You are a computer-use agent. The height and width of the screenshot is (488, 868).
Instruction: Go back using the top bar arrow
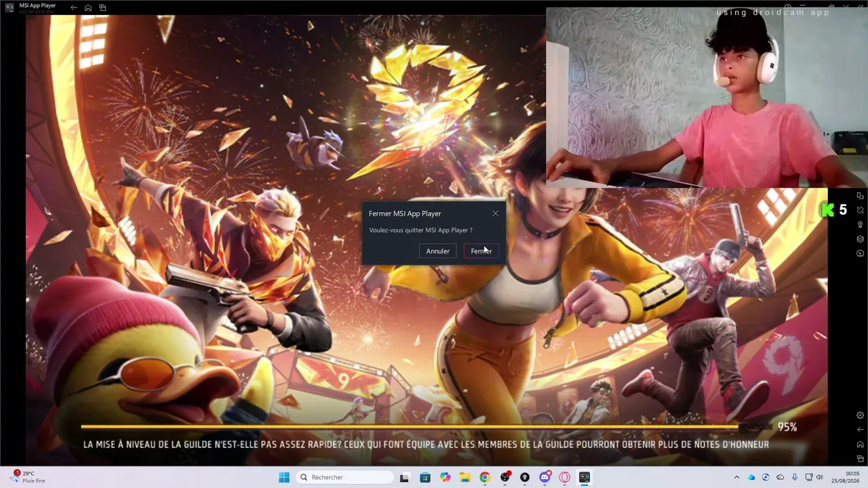click(74, 7)
